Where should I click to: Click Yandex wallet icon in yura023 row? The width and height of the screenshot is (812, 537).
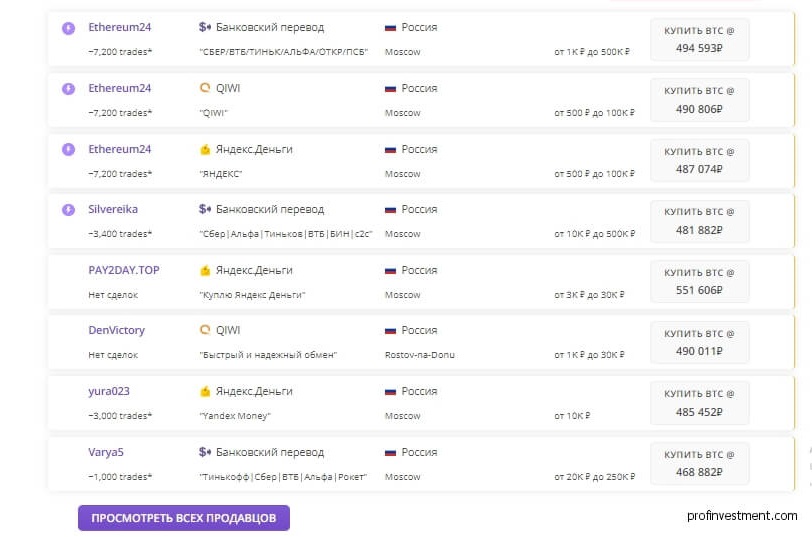click(205, 391)
